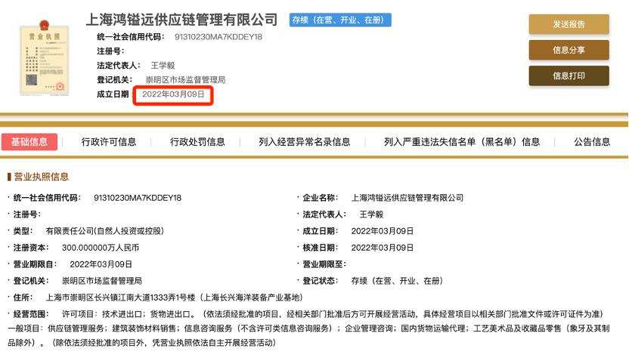Switch to the 行政许可信息 tab
629x364 pixels.
[109, 141]
